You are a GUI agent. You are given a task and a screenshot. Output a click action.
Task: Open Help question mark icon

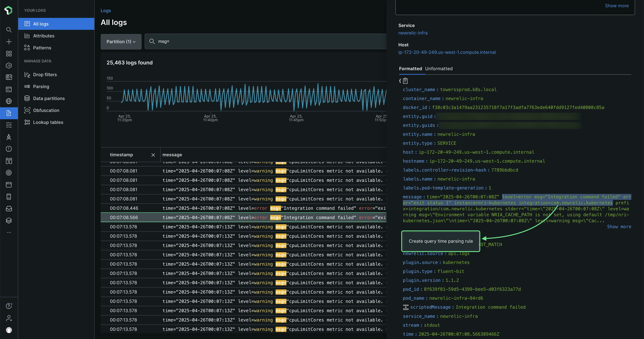pyautogui.click(x=9, y=306)
